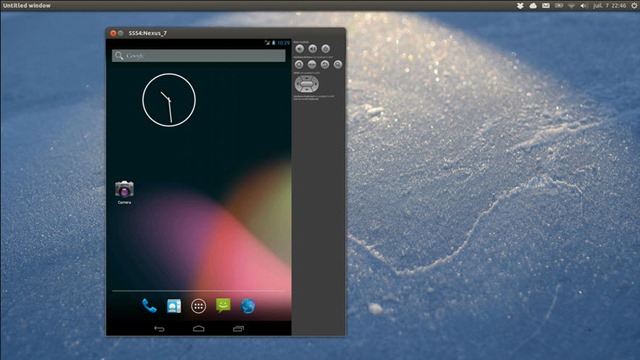Minimize the Nexus_7 emulator window

coord(120,33)
